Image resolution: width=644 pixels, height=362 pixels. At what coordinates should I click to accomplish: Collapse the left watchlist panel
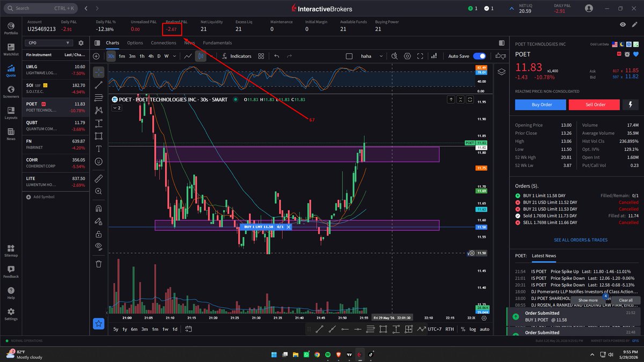(x=97, y=43)
